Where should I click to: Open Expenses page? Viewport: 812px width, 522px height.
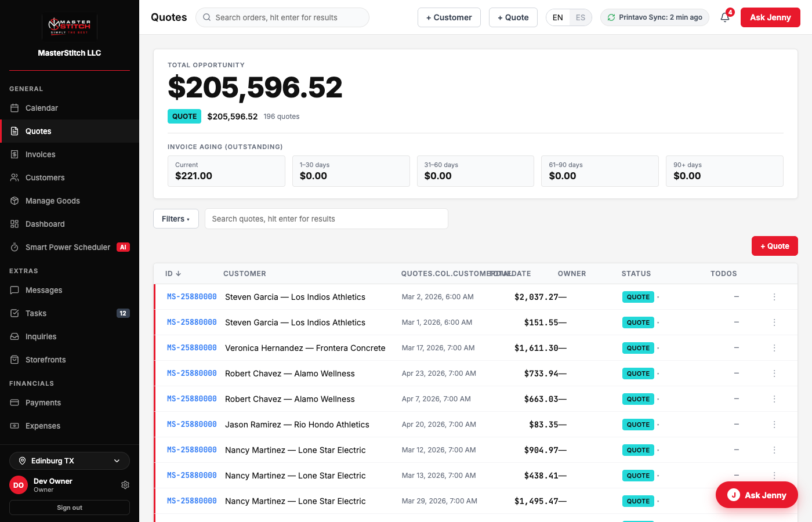[x=70, y=426]
